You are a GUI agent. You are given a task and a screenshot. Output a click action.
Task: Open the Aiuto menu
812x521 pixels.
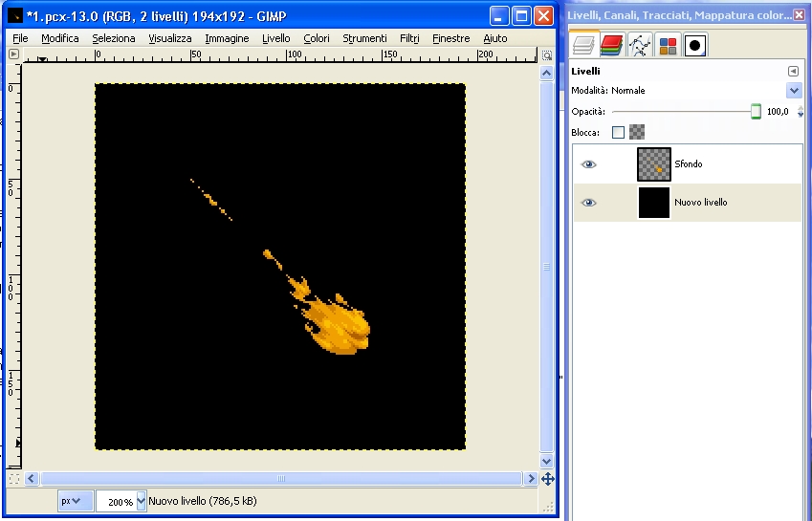click(x=495, y=38)
